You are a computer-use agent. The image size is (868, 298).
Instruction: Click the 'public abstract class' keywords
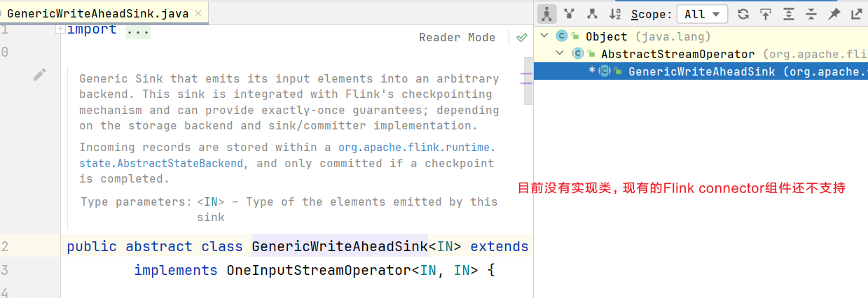(155, 247)
